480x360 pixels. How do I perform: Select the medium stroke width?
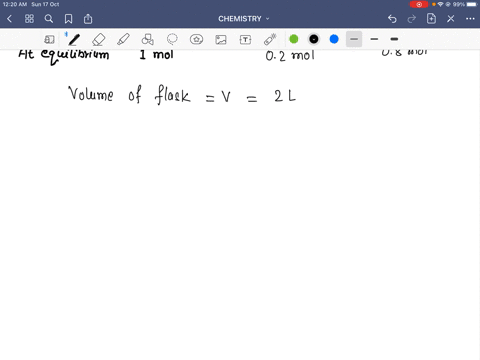click(x=374, y=39)
